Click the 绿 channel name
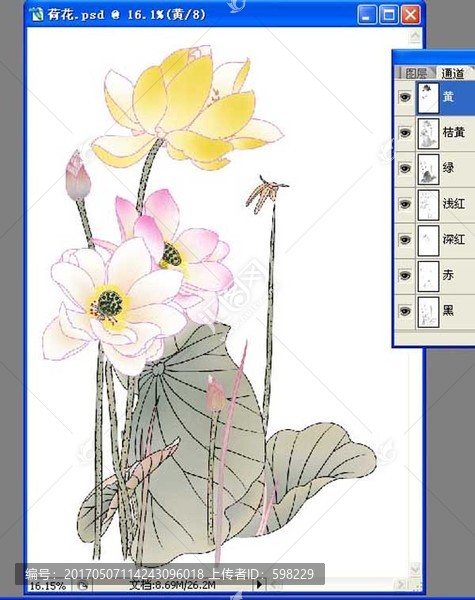This screenshot has height=600, width=475. 448,168
